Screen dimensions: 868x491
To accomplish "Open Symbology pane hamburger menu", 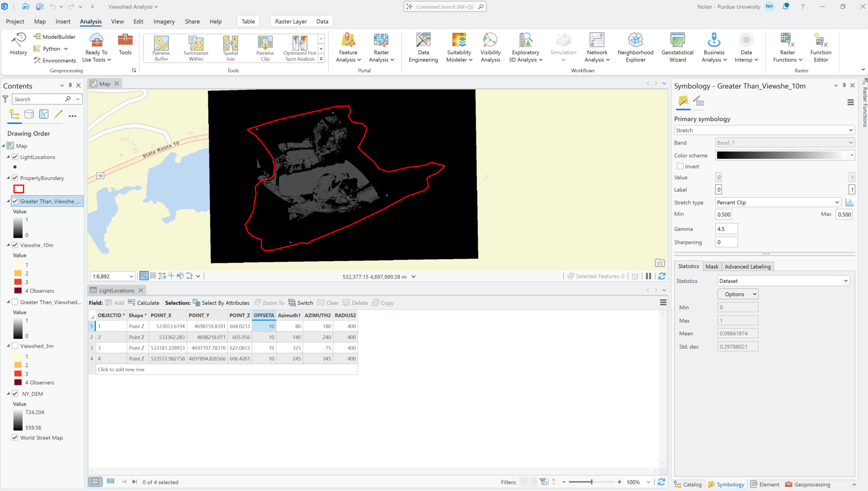I will click(850, 103).
